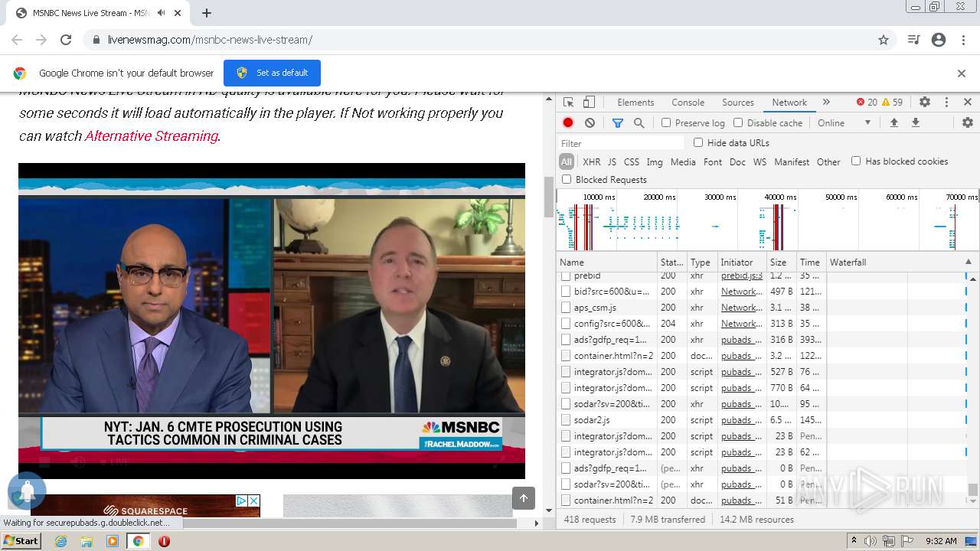Screen dimensions: 980x551
Task: Switch to the Console tab
Action: tap(688, 103)
